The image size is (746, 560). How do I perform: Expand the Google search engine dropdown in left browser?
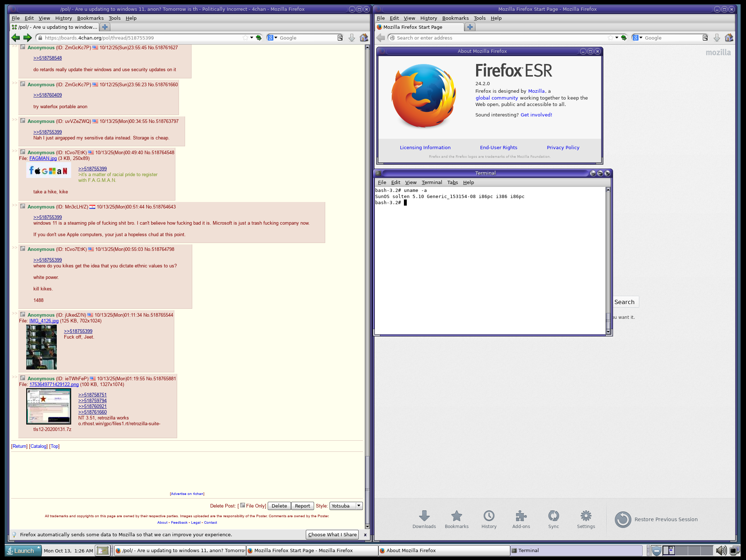click(x=276, y=38)
